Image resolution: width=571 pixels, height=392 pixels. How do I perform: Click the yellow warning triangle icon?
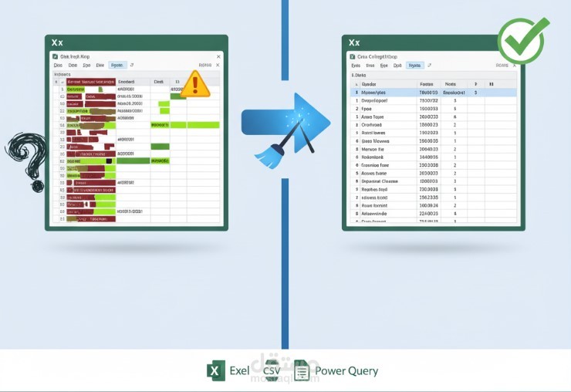click(195, 84)
